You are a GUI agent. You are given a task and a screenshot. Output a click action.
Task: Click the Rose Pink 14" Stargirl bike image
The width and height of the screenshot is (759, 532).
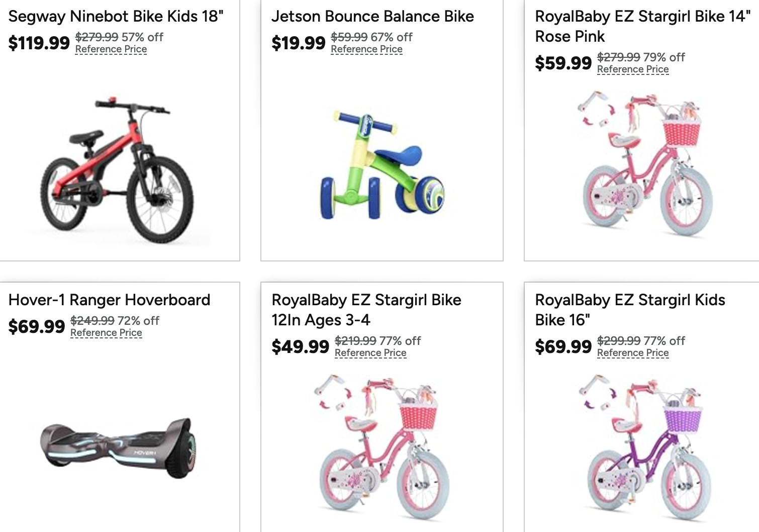[x=647, y=163]
